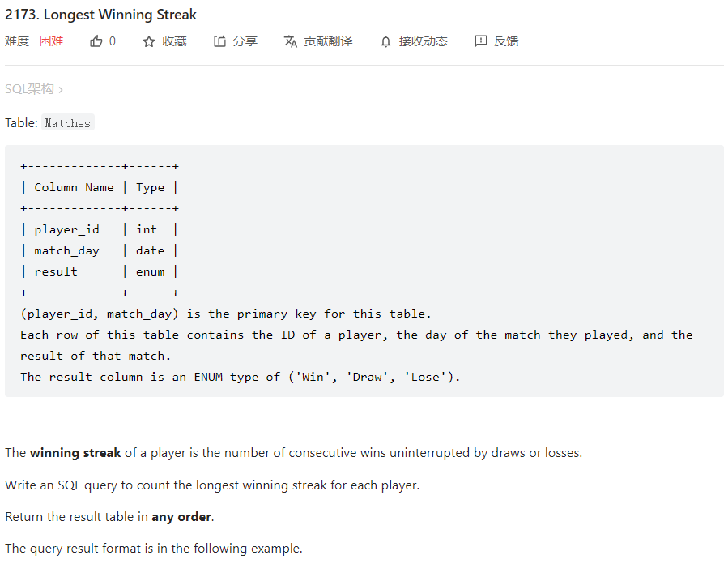Click the bold 'winning streak' text
The image size is (728, 581).
coord(75,453)
